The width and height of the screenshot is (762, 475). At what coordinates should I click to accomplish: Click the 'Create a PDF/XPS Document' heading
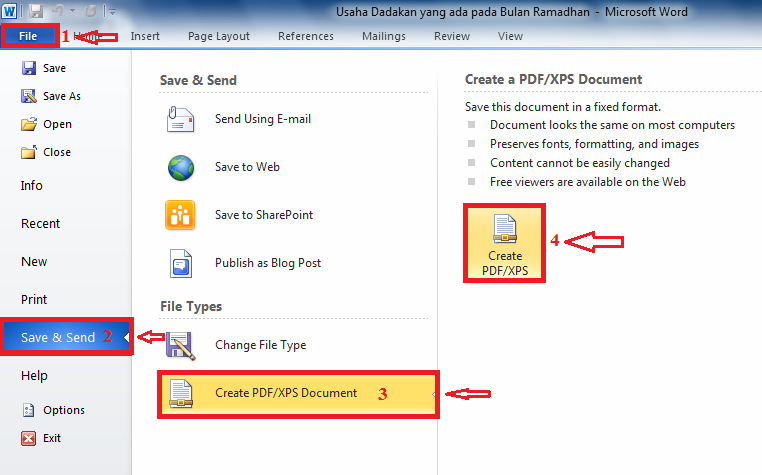[554, 79]
